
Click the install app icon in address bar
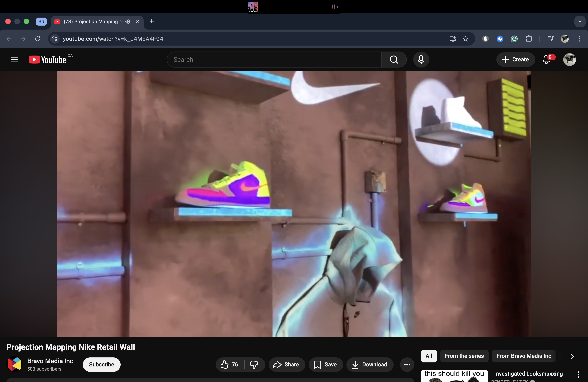(x=452, y=39)
